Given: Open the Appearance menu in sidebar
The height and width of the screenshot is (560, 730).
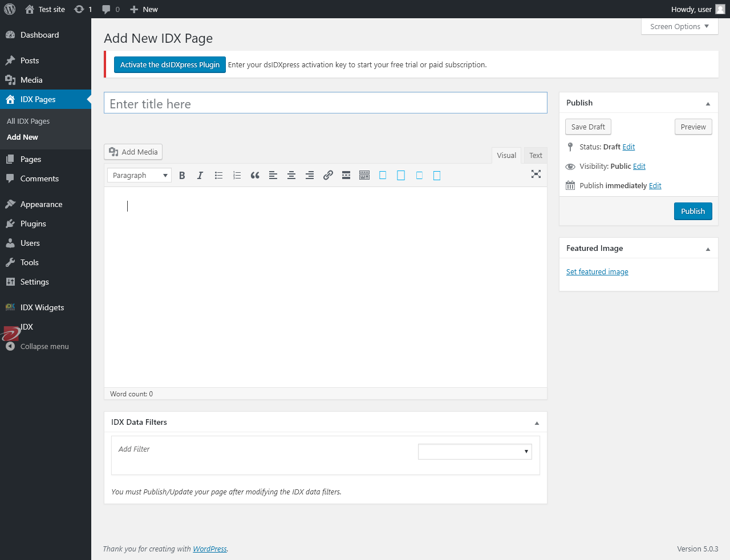Looking at the screenshot, I should [46, 204].
